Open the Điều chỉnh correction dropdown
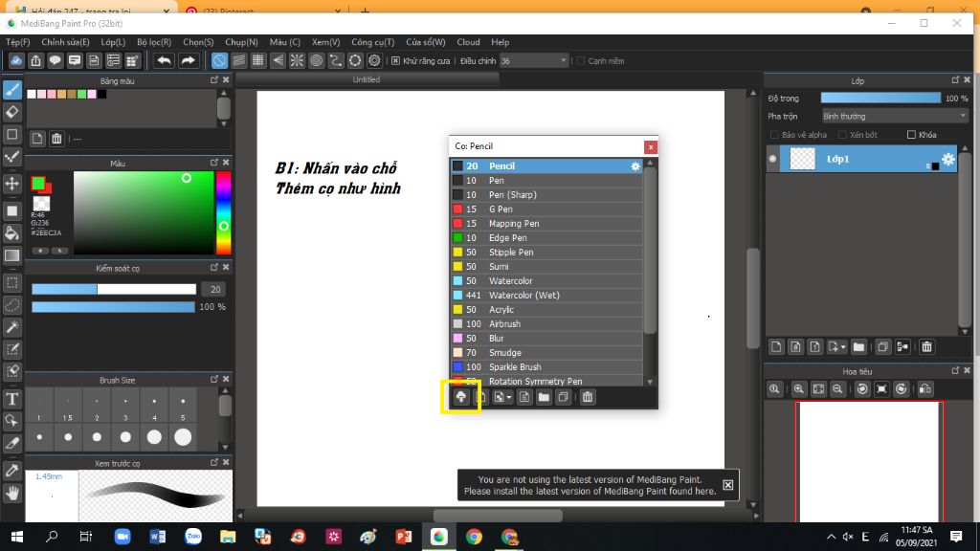 pyautogui.click(x=534, y=60)
